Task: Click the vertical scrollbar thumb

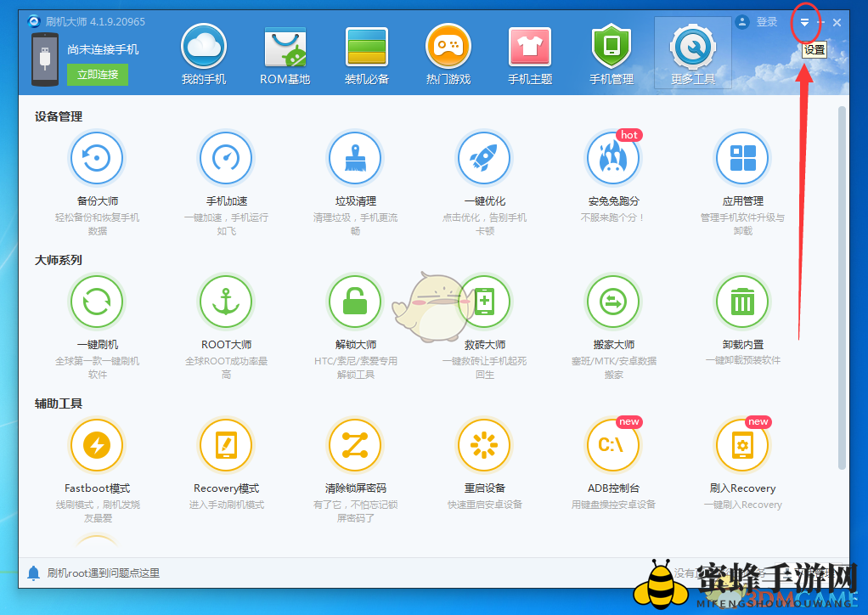Action: pyautogui.click(x=842, y=288)
